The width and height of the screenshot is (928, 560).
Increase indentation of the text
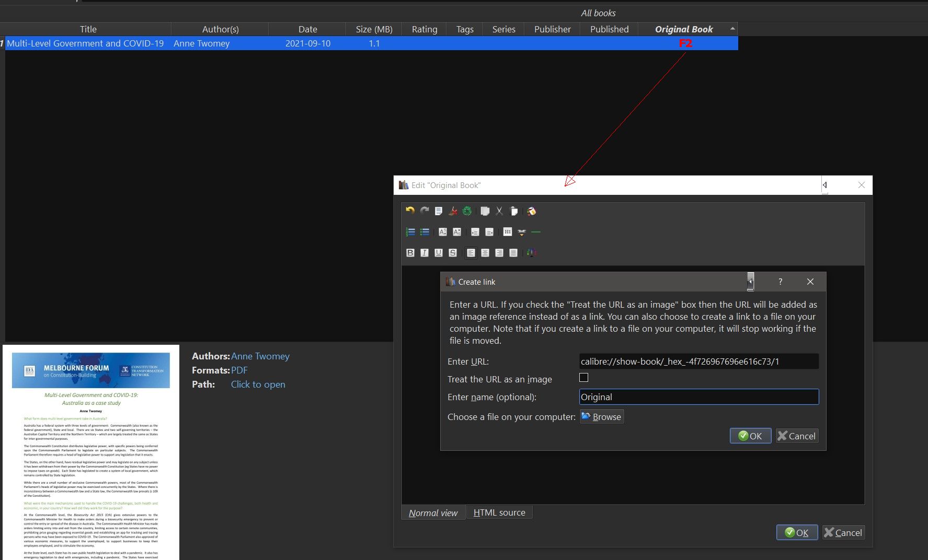(475, 232)
